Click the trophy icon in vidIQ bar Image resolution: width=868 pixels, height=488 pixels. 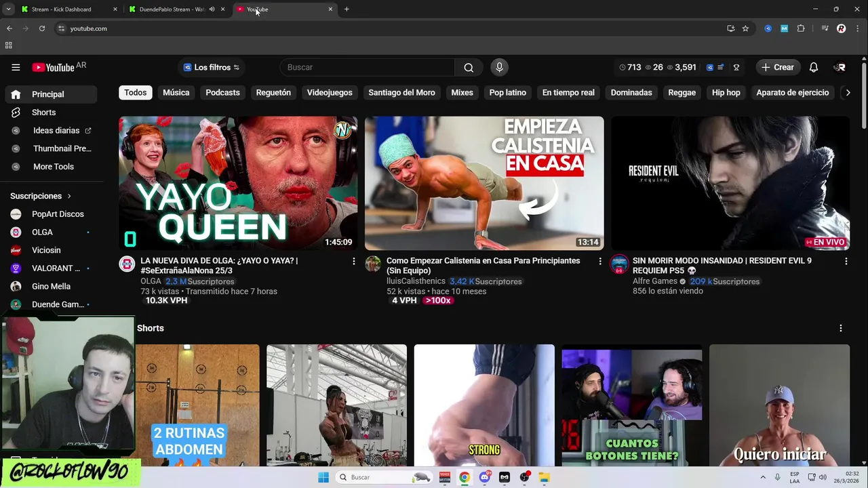[x=736, y=67]
